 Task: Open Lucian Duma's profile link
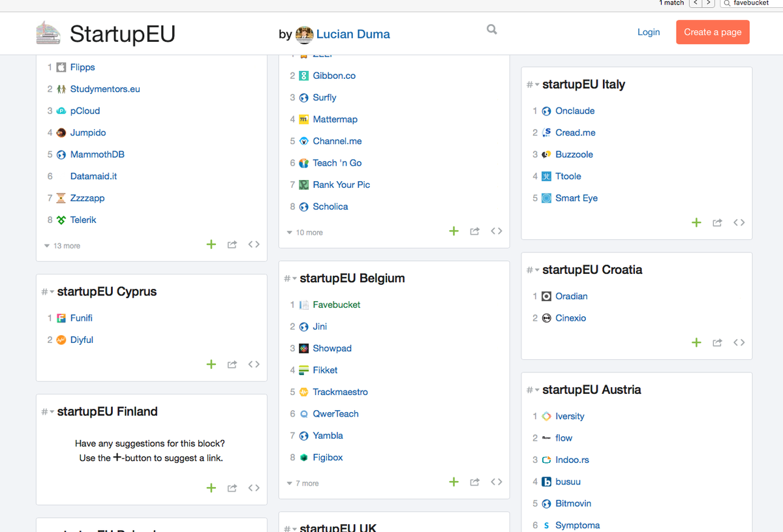click(353, 35)
